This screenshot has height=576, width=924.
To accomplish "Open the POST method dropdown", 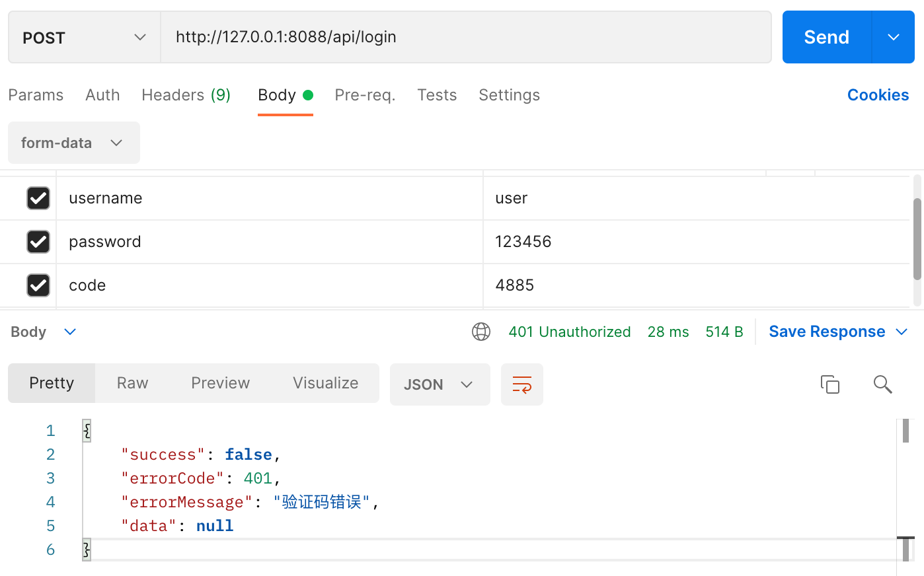I will [x=84, y=38].
